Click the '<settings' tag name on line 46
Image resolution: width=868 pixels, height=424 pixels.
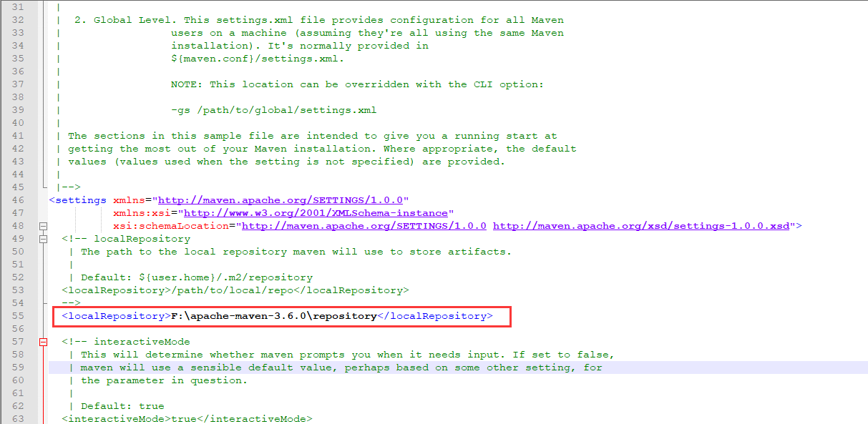(77, 200)
